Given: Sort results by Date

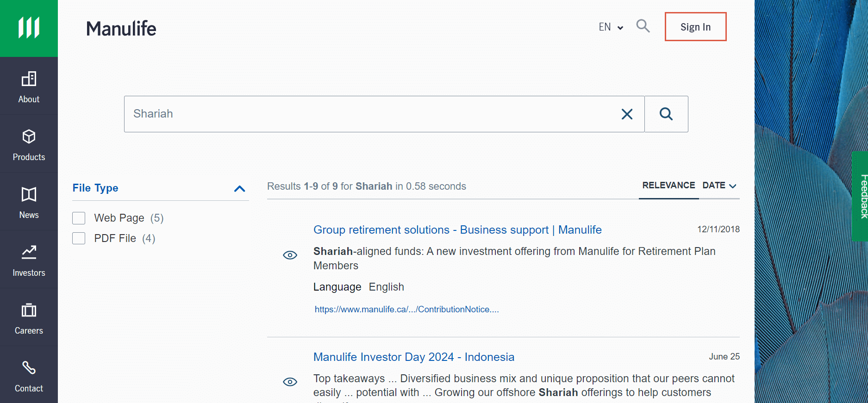Looking at the screenshot, I should (719, 186).
